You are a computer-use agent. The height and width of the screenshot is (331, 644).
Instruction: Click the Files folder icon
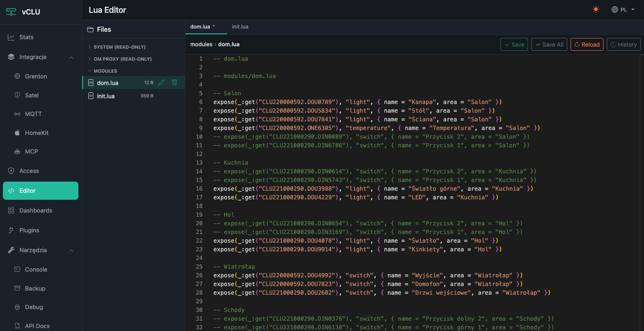(x=91, y=29)
